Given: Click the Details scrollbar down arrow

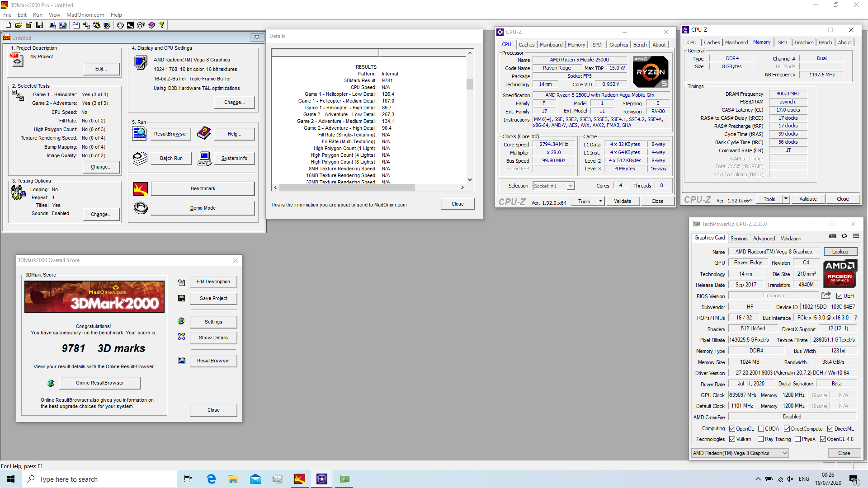Looking at the screenshot, I should pos(470,179).
